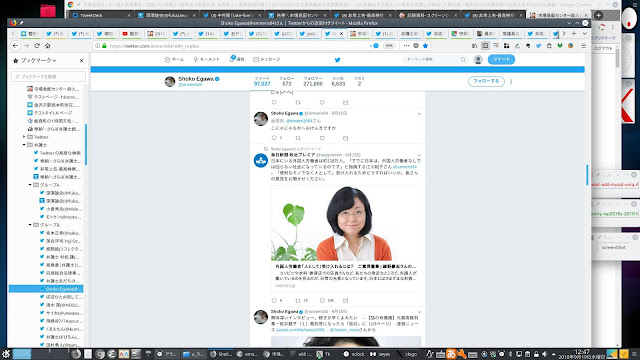Click 毎日新聞 政治プレミア blue avatar

pos(261,160)
